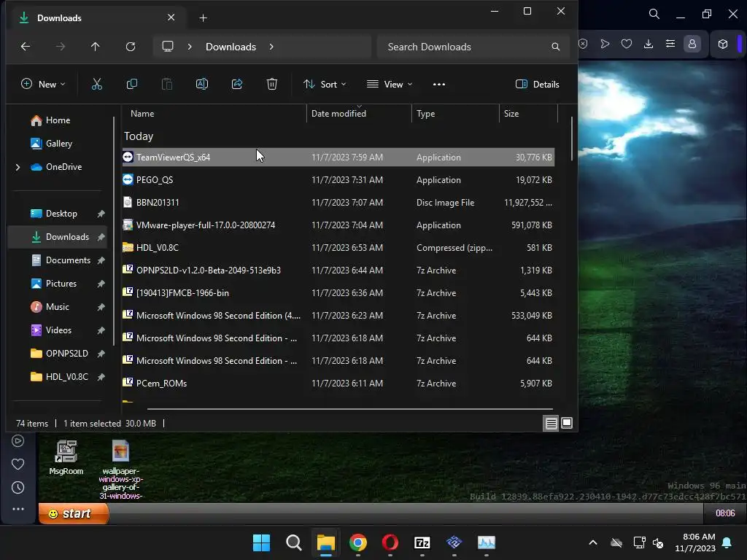Open a new tab with plus button
The width and height of the screenshot is (747, 560).
pyautogui.click(x=203, y=18)
